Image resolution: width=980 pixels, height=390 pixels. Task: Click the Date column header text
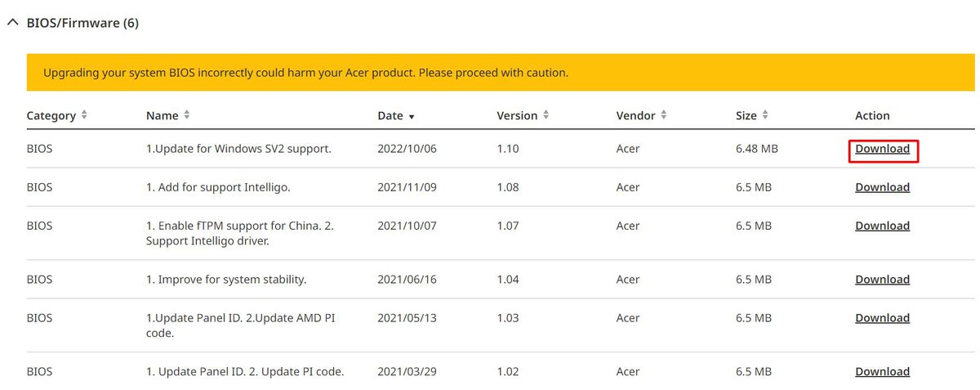coord(390,116)
